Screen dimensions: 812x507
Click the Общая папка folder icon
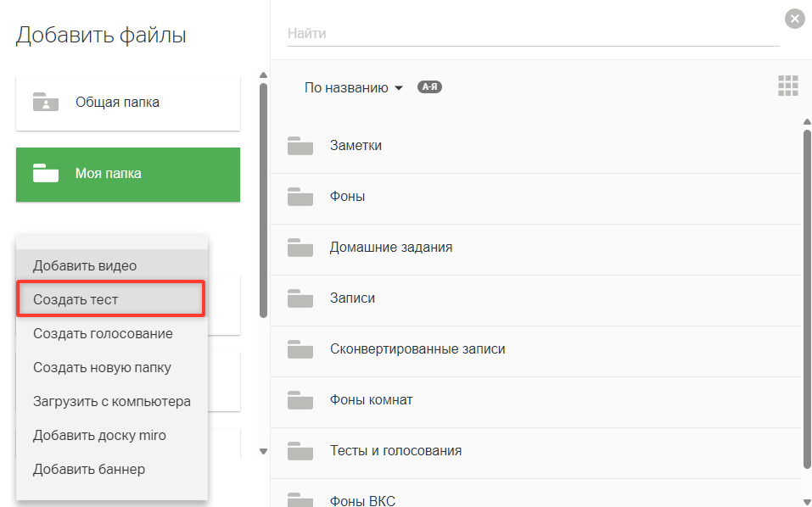(46, 102)
